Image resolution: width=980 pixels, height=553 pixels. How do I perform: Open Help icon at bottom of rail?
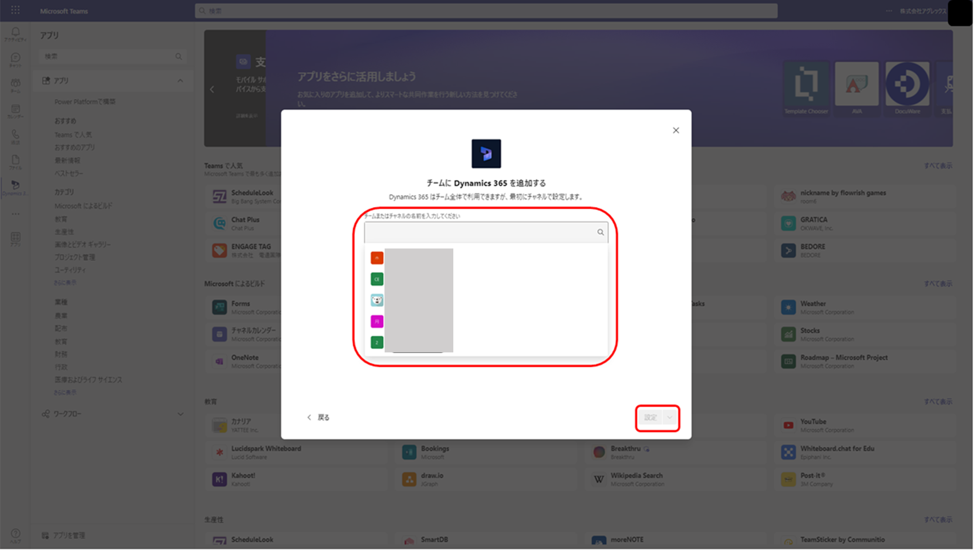(x=16, y=536)
